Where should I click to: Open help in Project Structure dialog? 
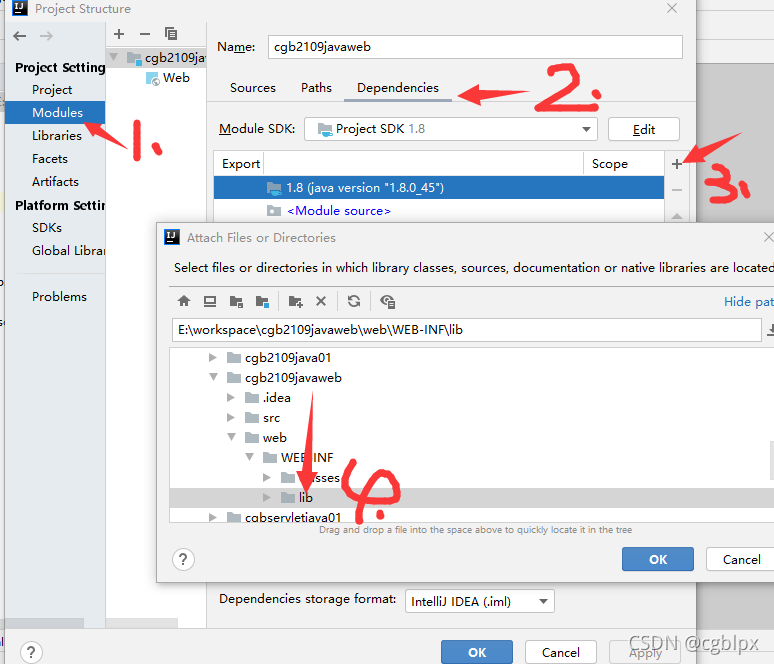31,652
